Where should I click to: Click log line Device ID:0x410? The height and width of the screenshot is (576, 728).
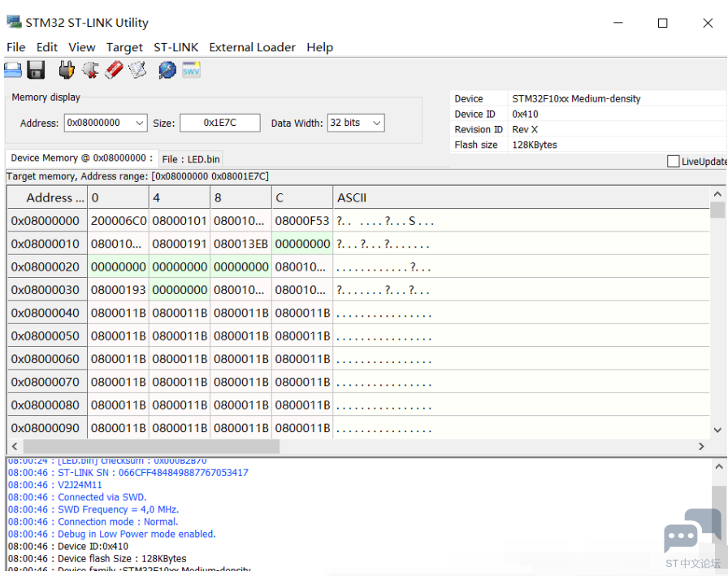(68, 546)
